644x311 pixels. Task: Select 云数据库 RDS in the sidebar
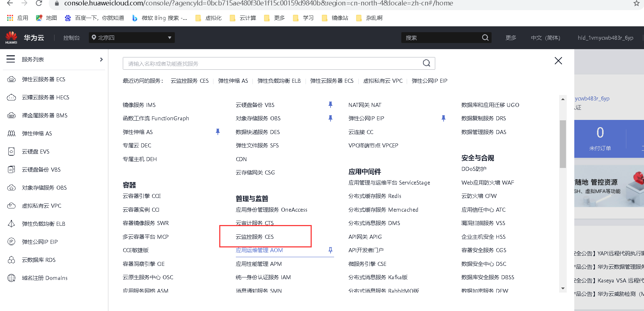(x=39, y=260)
